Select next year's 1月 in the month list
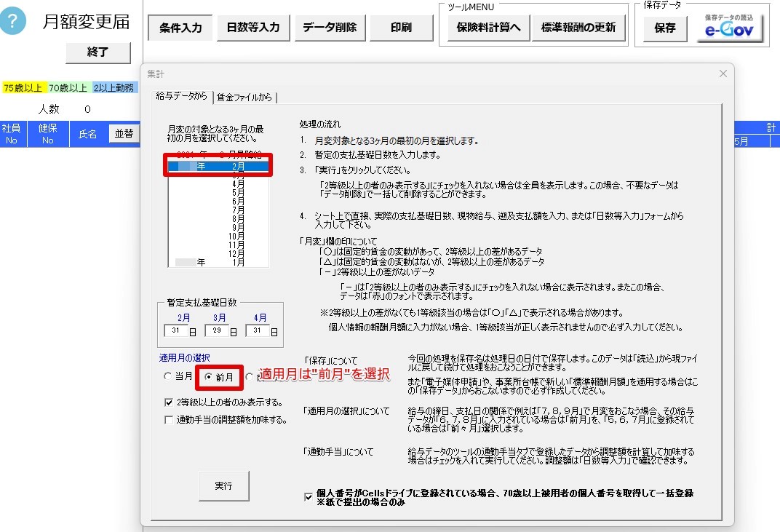This screenshot has width=780, height=532. pyautogui.click(x=218, y=262)
